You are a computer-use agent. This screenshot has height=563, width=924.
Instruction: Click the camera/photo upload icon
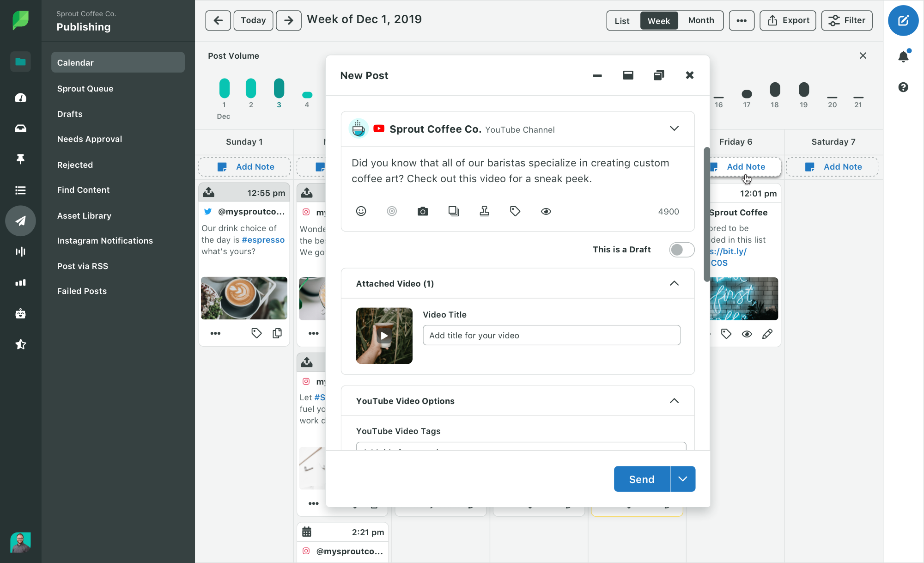[x=422, y=211]
